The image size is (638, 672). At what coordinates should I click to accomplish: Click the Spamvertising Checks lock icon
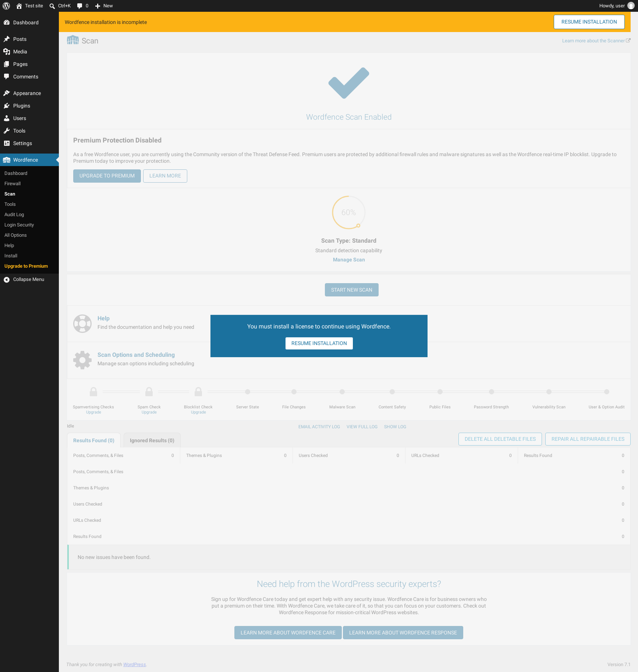[x=93, y=391]
